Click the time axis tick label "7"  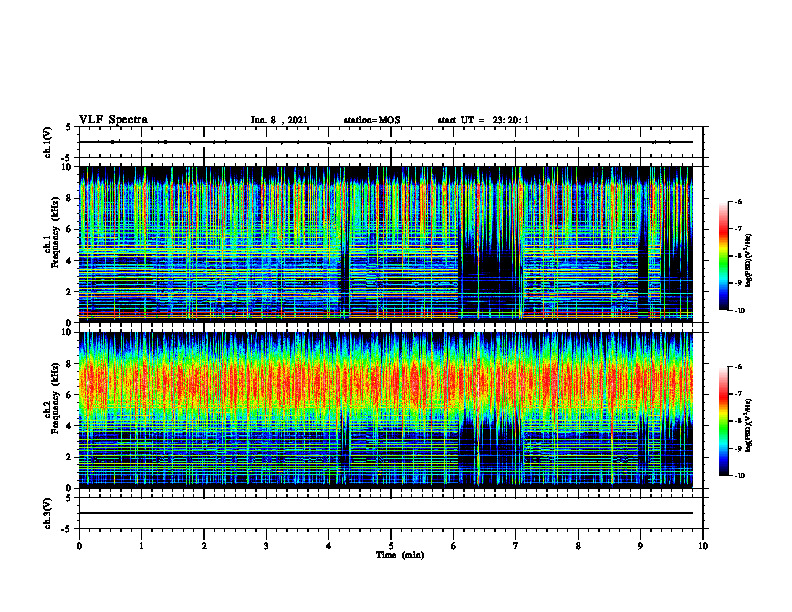click(516, 546)
